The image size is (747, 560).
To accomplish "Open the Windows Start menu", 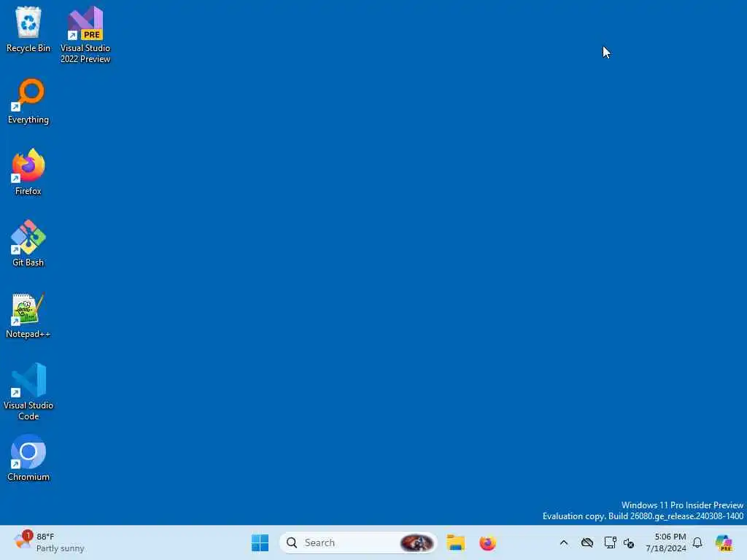I will 260,542.
